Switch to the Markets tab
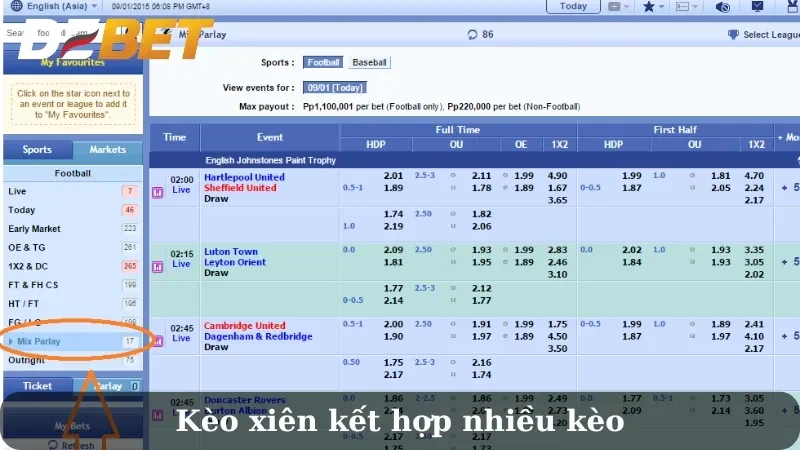 (x=108, y=150)
